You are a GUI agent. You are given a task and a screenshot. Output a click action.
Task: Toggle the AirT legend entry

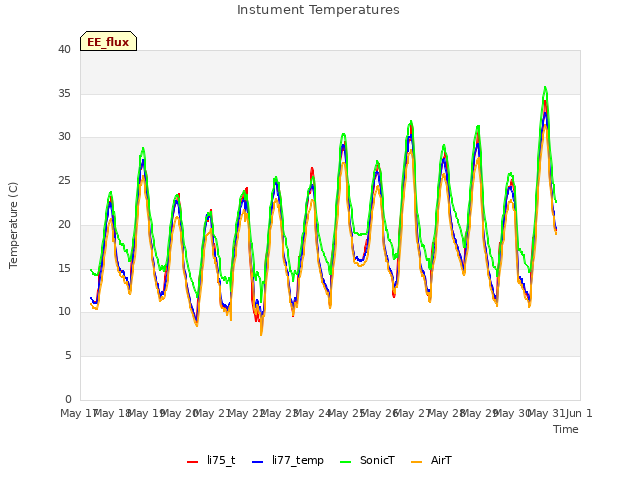(x=431, y=460)
